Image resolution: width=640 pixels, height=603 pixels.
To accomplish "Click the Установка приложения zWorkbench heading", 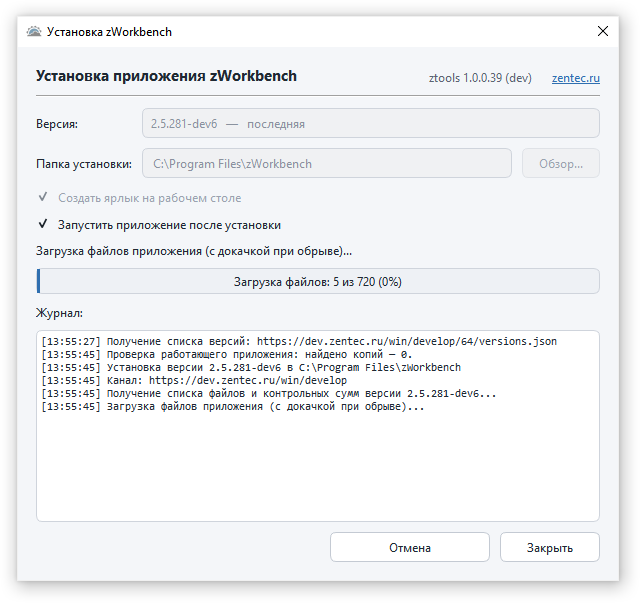I will click(x=166, y=76).
